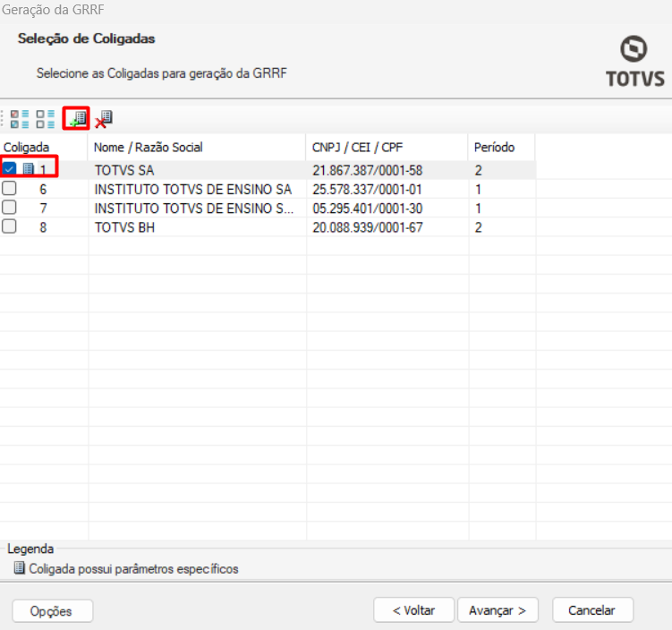672x630 pixels.
Task: Click the Avançar button
Action: point(498,609)
